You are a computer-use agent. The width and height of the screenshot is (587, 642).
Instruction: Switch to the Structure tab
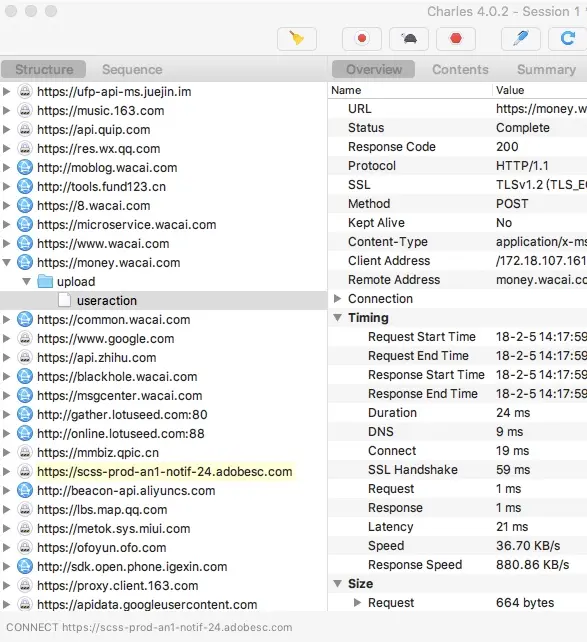(44, 69)
